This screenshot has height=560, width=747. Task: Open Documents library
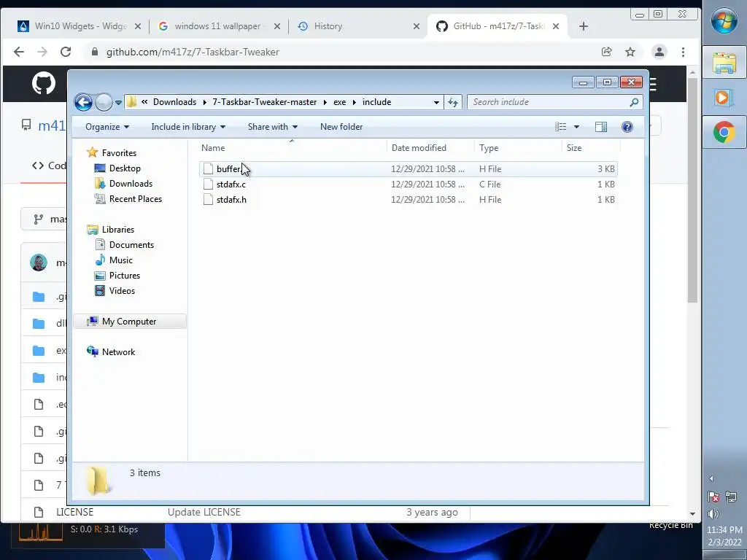(x=131, y=245)
